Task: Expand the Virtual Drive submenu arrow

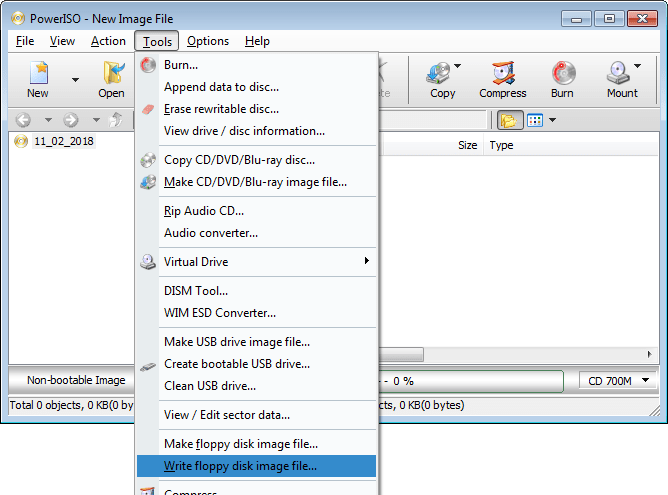Action: click(x=366, y=261)
